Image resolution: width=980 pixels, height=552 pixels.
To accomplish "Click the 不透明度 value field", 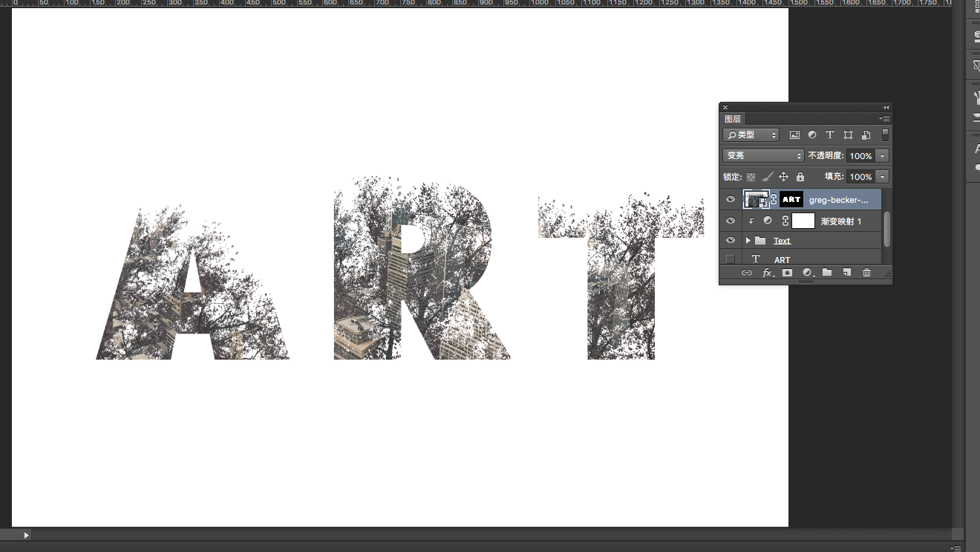I will click(x=861, y=156).
